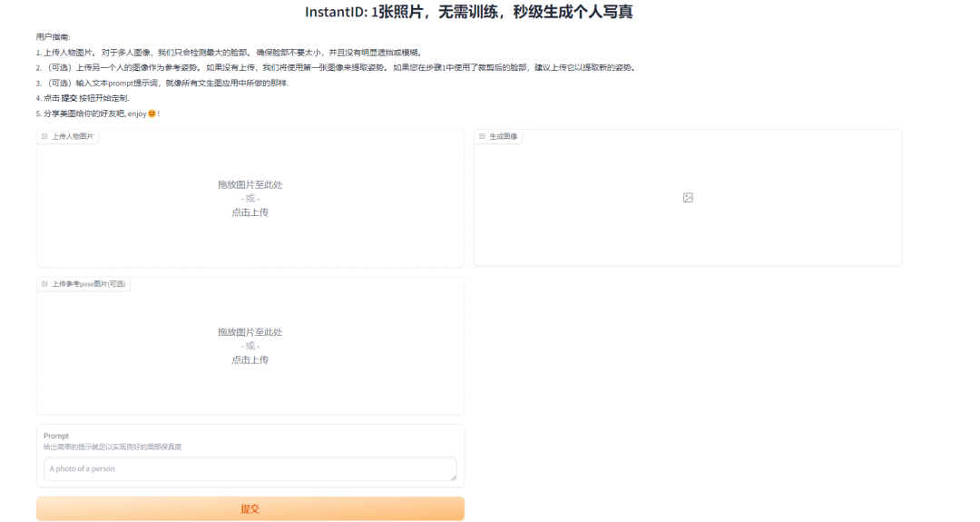Grab the resize handle of the Prompt textarea
Viewport: 980px width, 522px height.
click(452, 476)
